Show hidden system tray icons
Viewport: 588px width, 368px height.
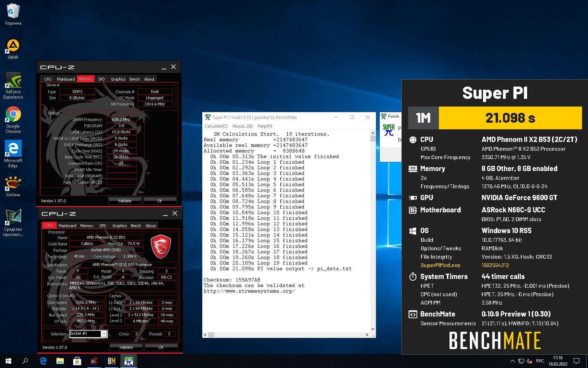click(x=512, y=361)
